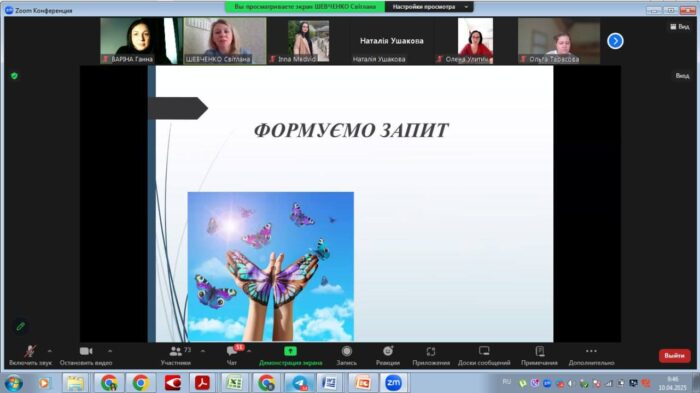700x393 pixels.
Task: Select ШЕВЧЕНКО Світлана video thumbnail
Action: click(225, 41)
